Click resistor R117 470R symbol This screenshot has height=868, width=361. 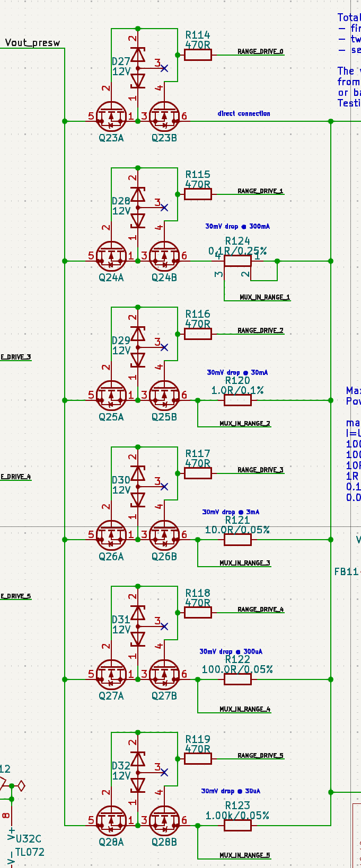point(198,473)
